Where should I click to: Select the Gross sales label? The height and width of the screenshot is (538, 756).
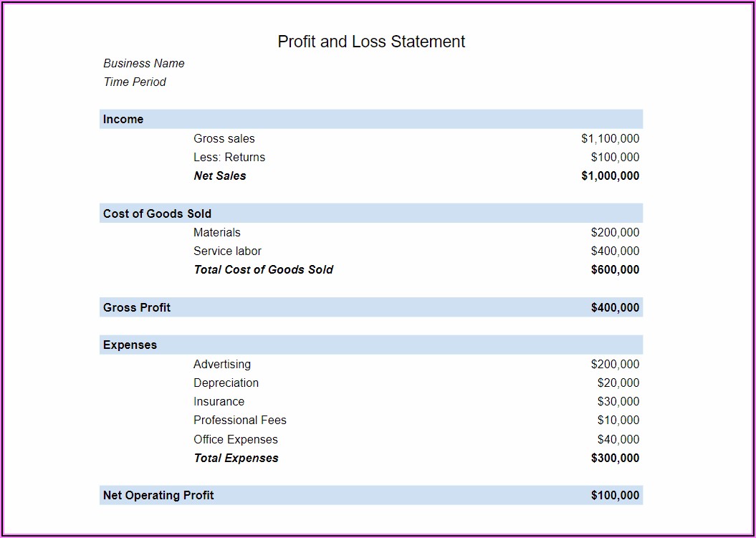224,138
